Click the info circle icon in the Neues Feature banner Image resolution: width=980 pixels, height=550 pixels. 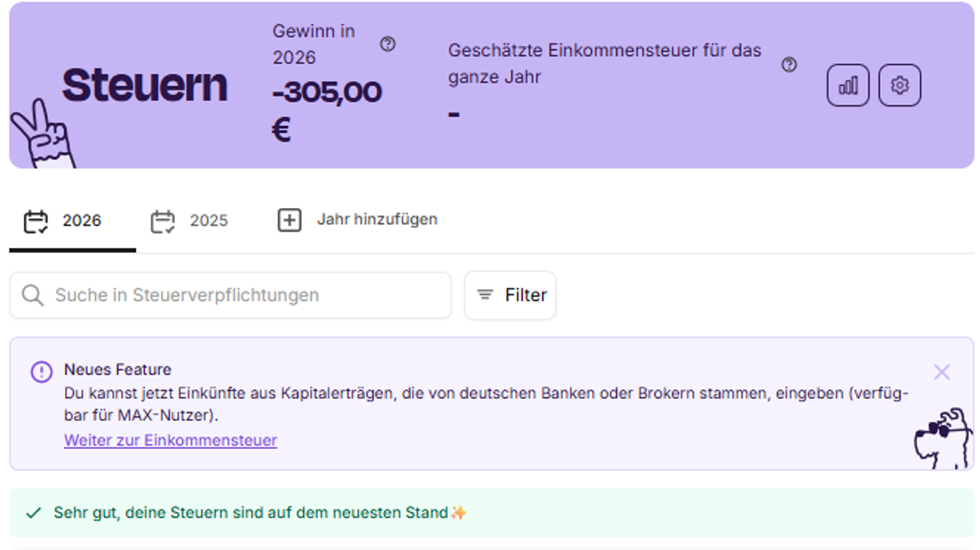[42, 370]
